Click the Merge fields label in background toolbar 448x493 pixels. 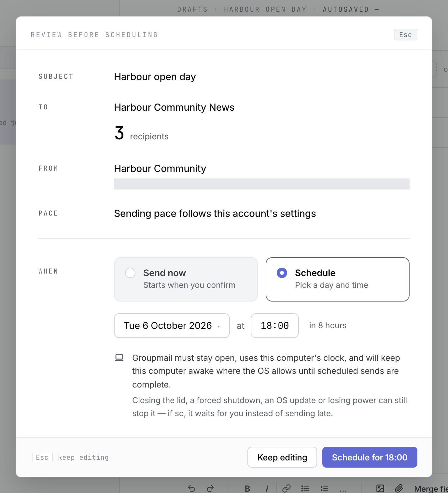[x=431, y=488]
